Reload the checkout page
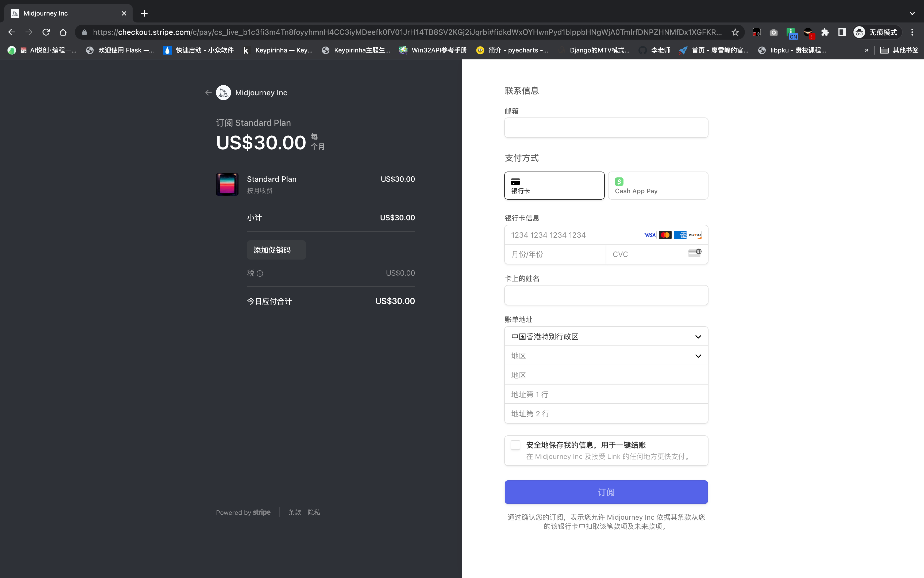The width and height of the screenshot is (924, 578). 46,32
